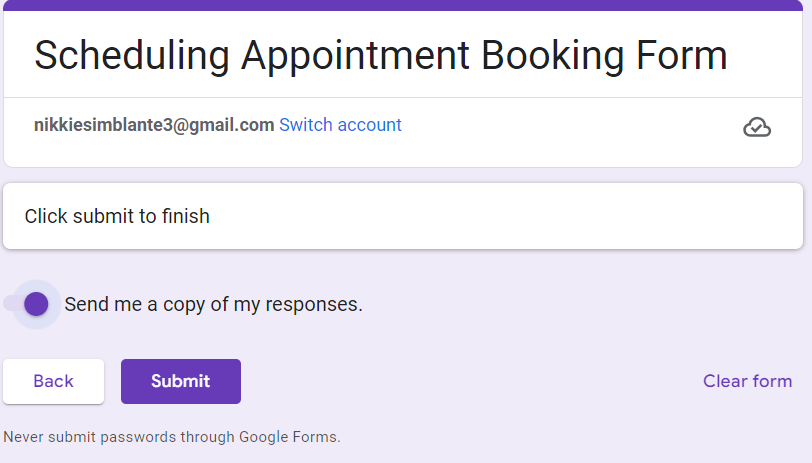Image resolution: width=812 pixels, height=463 pixels.
Task: Toggle the Send me a copy switch
Action: coord(31,304)
